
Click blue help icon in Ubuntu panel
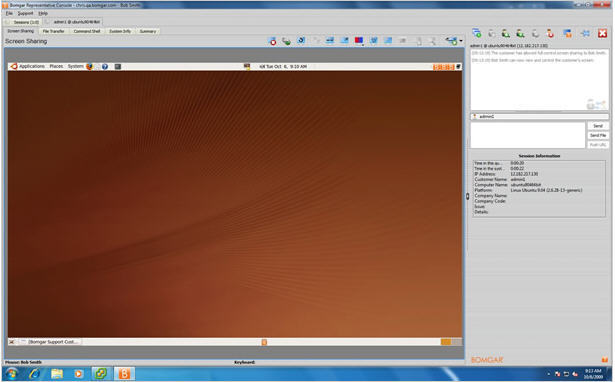(x=105, y=67)
